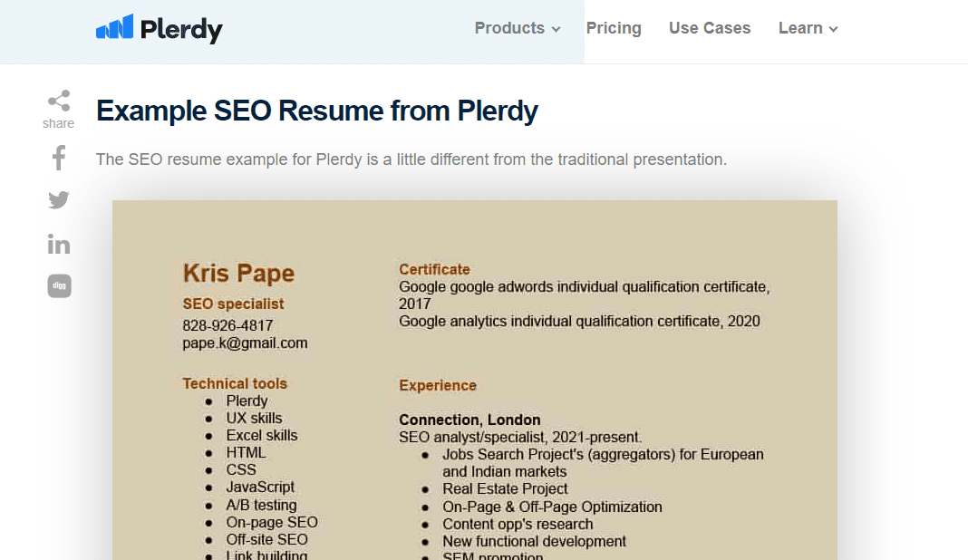This screenshot has width=968, height=560.
Task: Open the Pricing page
Action: pos(614,28)
